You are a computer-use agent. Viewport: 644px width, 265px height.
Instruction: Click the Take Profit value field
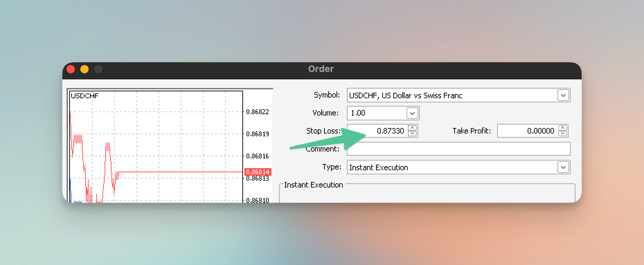528,131
